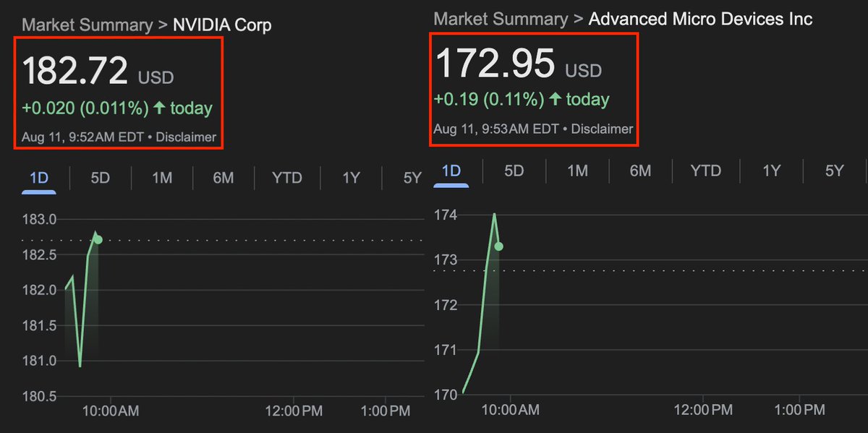This screenshot has height=433, width=868.
Task: Click the 182.5 axis label on NVIDIA chart
Action: [39, 254]
